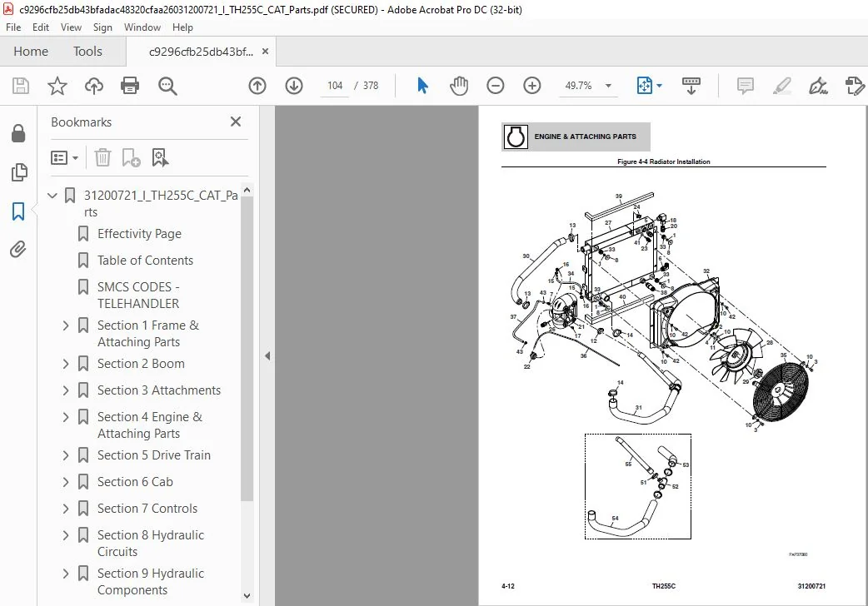Open the Help menu
The width and height of the screenshot is (868, 606).
point(182,27)
